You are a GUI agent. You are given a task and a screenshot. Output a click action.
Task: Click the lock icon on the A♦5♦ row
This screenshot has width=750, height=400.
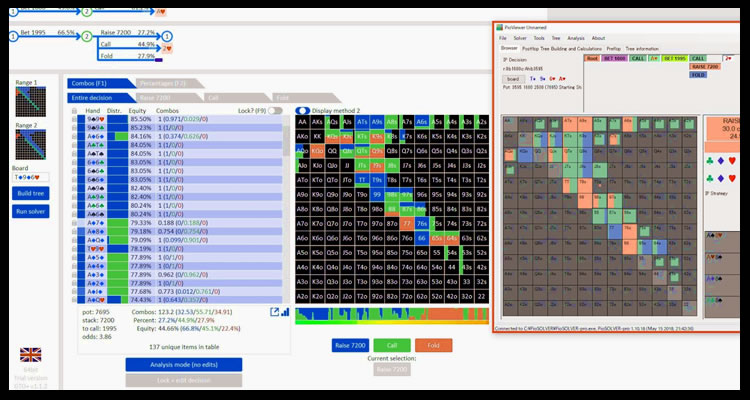click(x=74, y=257)
